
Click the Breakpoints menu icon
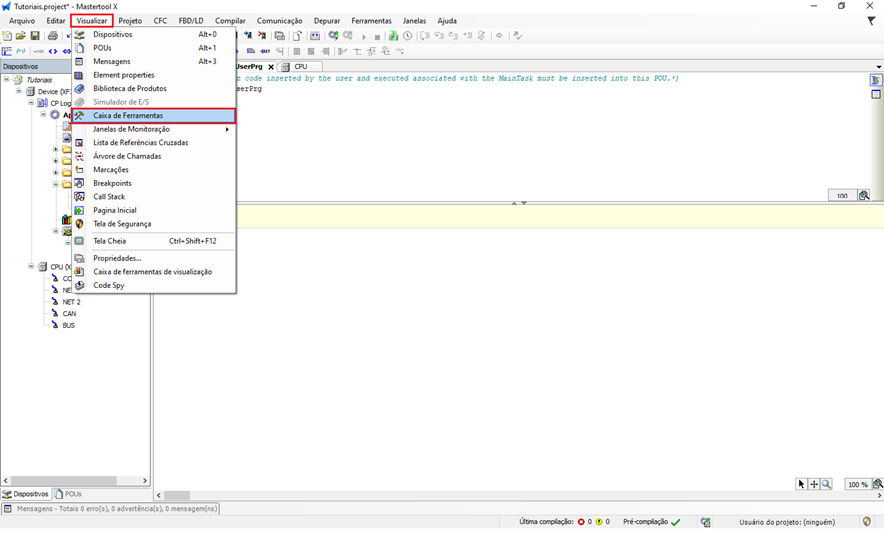80,183
